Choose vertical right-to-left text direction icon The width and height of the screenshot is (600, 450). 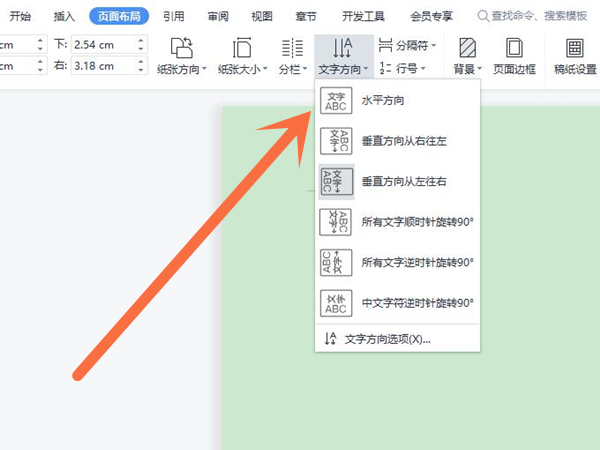(x=336, y=141)
